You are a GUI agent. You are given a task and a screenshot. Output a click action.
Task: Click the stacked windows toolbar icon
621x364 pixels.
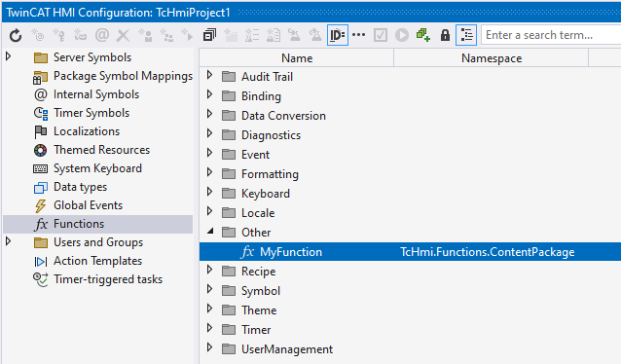pos(209,35)
